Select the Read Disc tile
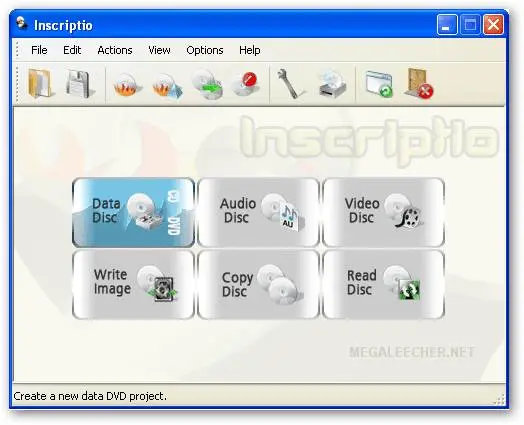 (383, 284)
